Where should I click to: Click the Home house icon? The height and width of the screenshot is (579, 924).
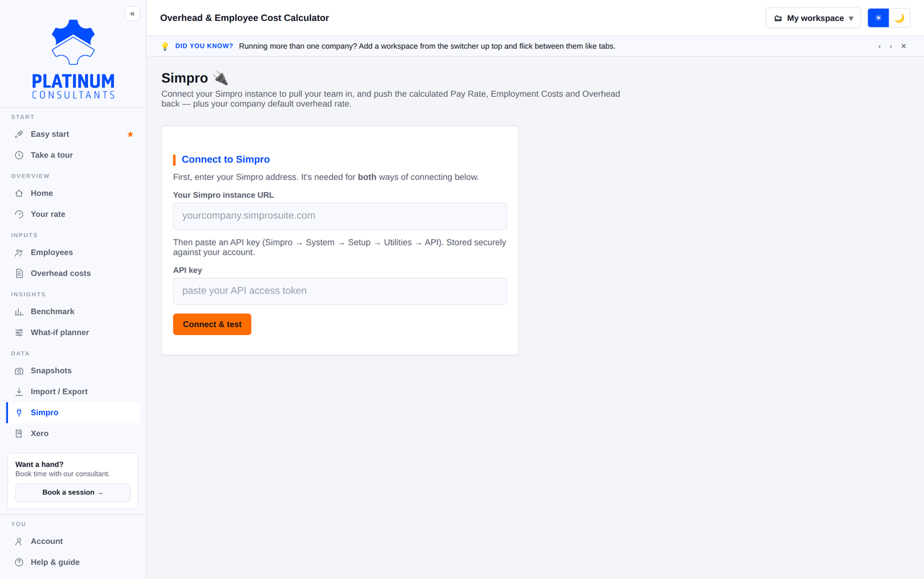[19, 193]
